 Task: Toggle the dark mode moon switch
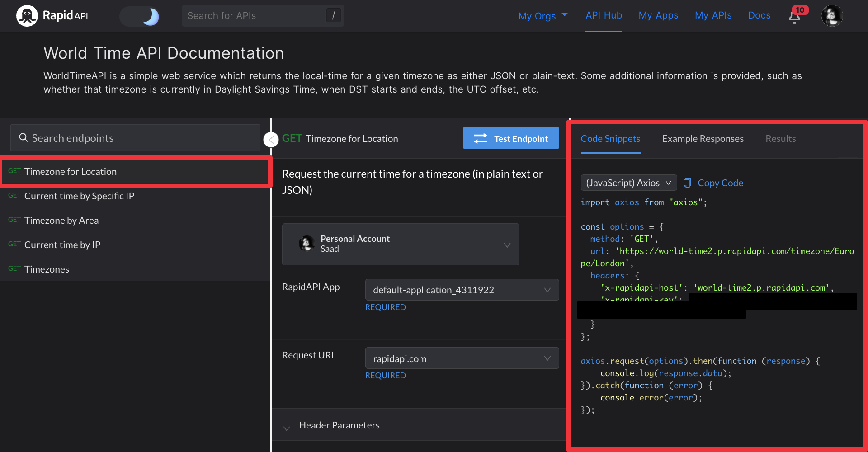(x=140, y=16)
